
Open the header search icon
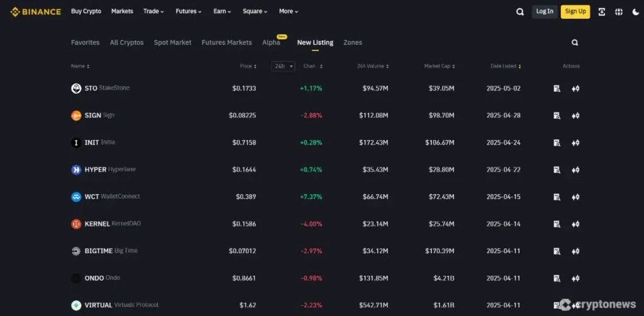pyautogui.click(x=519, y=11)
